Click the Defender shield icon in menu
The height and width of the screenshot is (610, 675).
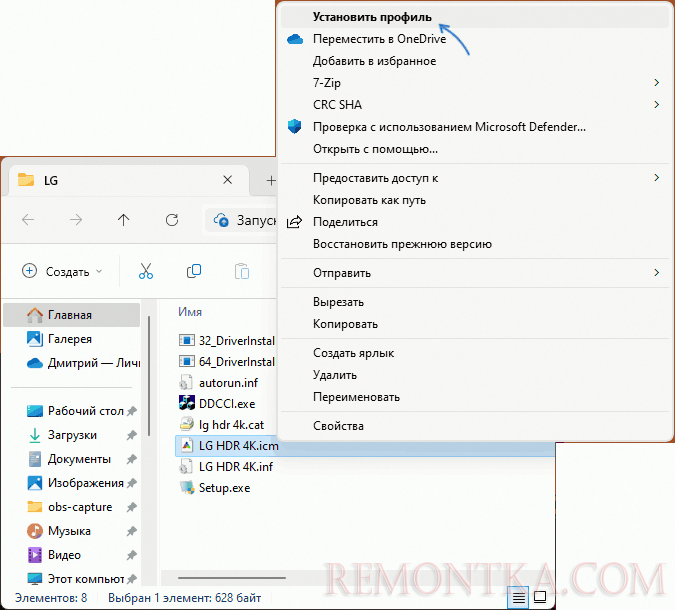294,127
